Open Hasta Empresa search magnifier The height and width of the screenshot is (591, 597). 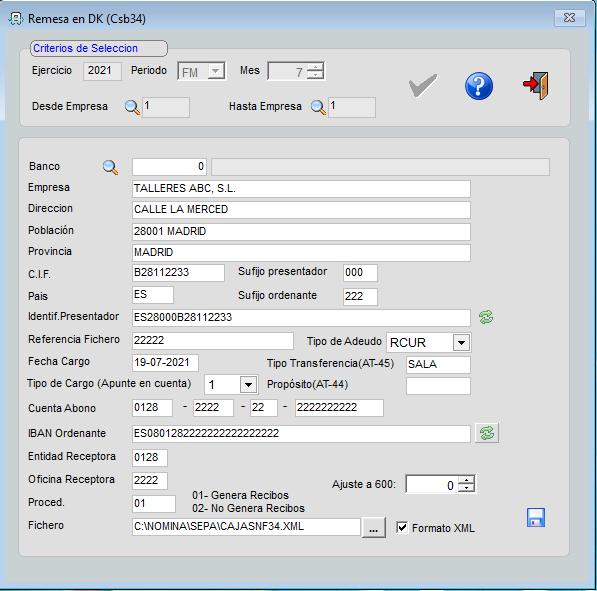coord(318,107)
